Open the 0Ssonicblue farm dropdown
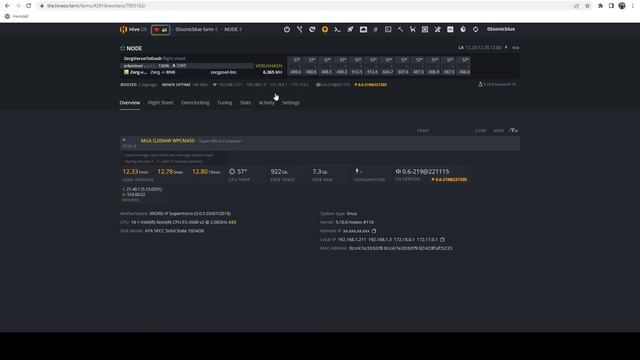The height and width of the screenshot is (360, 640). click(x=196, y=29)
